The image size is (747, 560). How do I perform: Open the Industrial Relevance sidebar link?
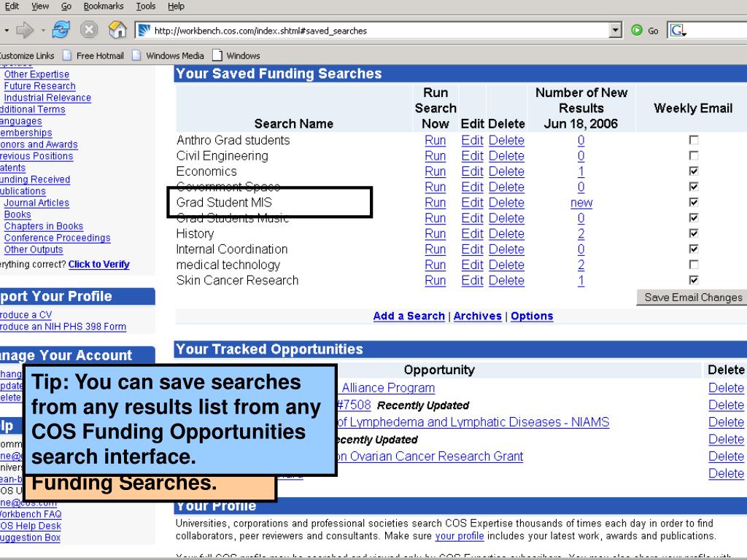click(x=47, y=98)
